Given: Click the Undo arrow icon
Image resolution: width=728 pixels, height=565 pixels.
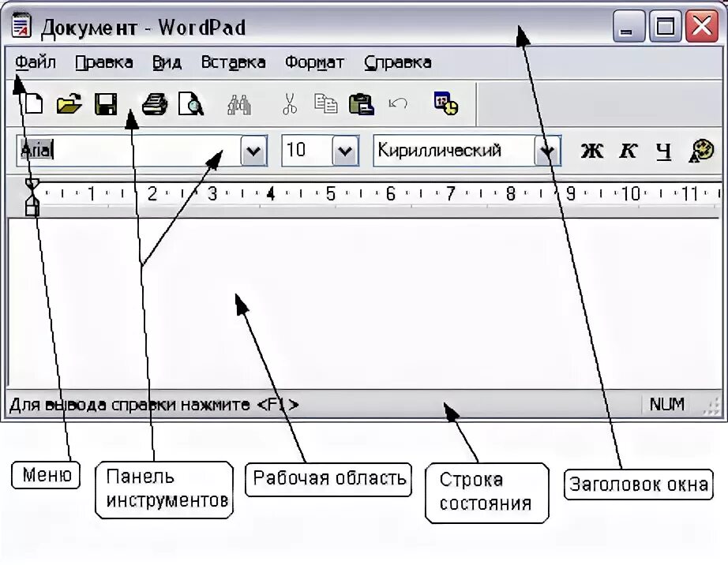Looking at the screenshot, I should pos(398,103).
